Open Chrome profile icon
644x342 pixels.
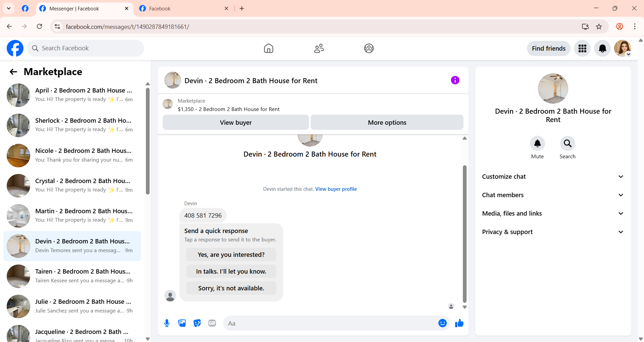620,26
